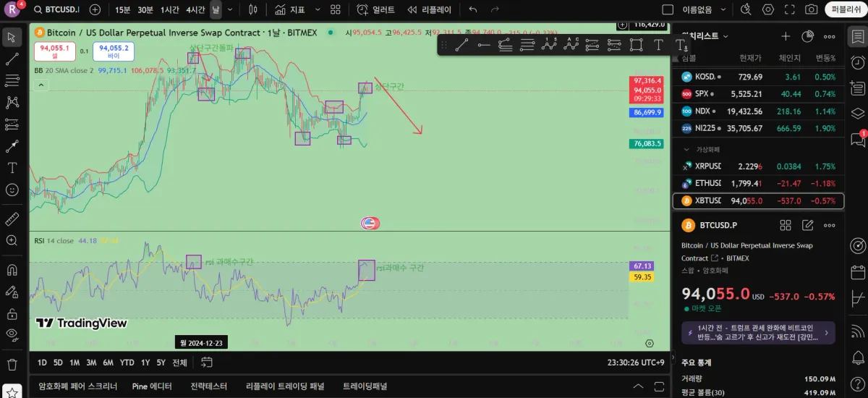Open the chart layout square icon

point(668,9)
